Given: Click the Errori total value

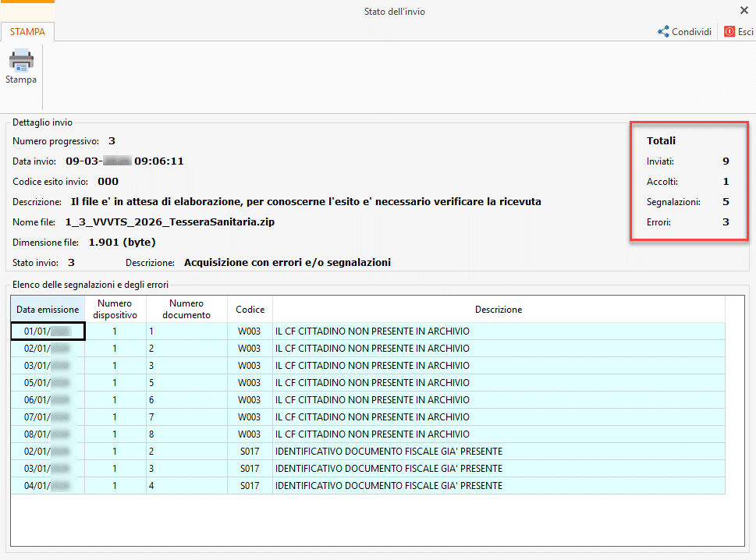Looking at the screenshot, I should click(726, 222).
